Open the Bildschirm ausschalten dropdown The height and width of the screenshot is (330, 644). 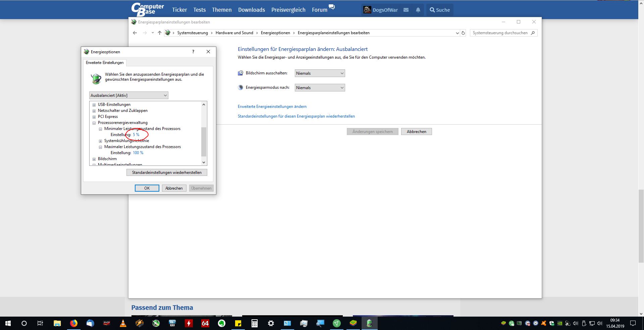tap(320, 73)
